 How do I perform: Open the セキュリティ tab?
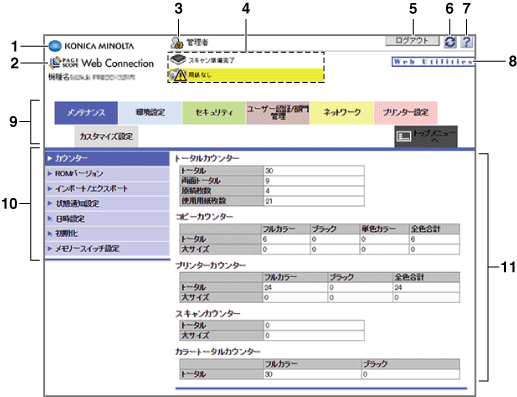[214, 113]
